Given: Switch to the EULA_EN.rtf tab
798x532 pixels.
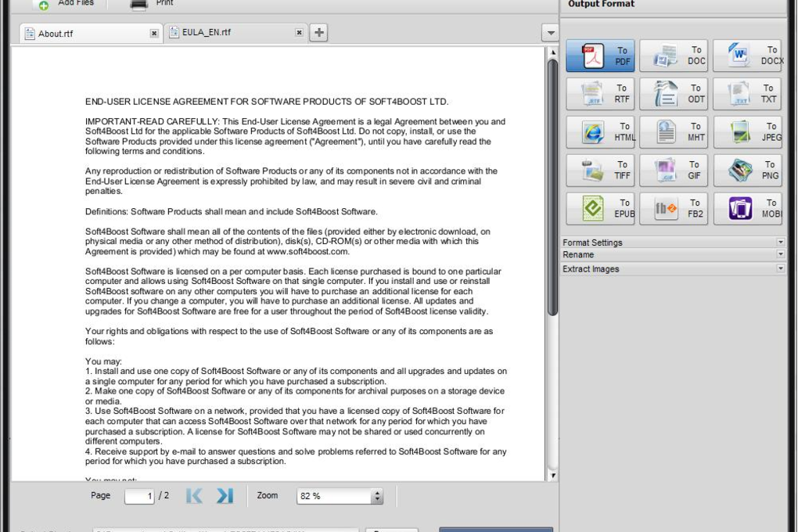Looking at the screenshot, I should [x=236, y=33].
